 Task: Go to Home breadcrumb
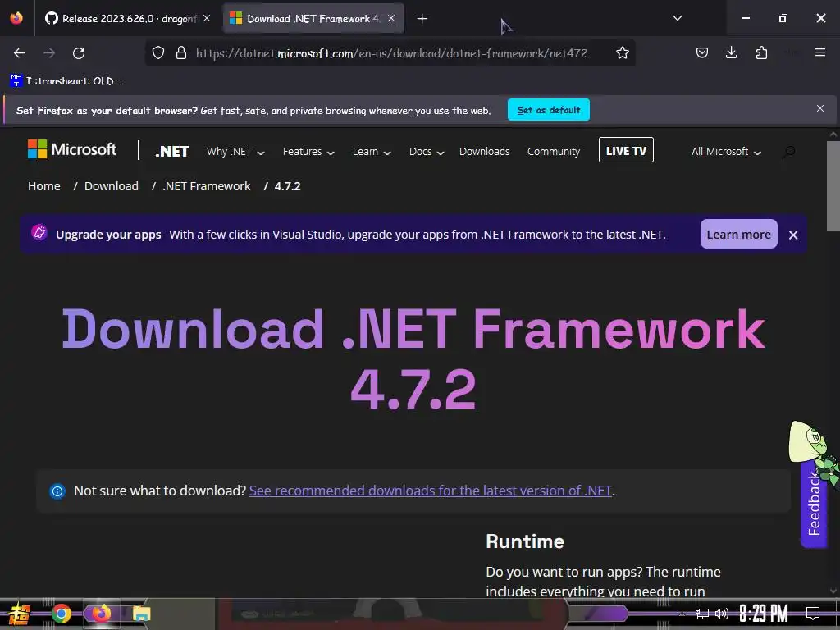pos(44,186)
